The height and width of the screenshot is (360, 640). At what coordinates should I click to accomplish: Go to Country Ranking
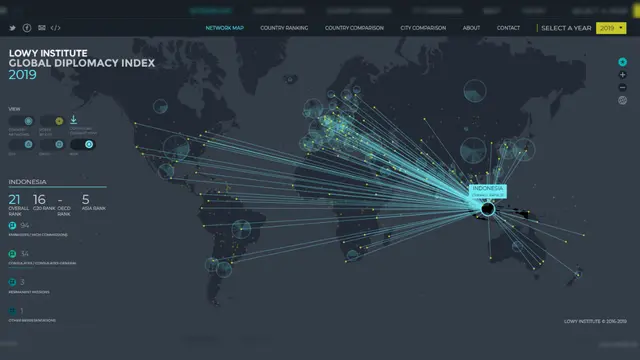[x=284, y=28]
